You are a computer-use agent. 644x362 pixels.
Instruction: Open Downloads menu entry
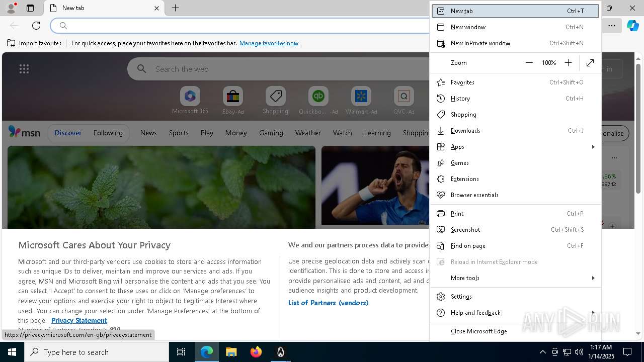[x=515, y=131]
